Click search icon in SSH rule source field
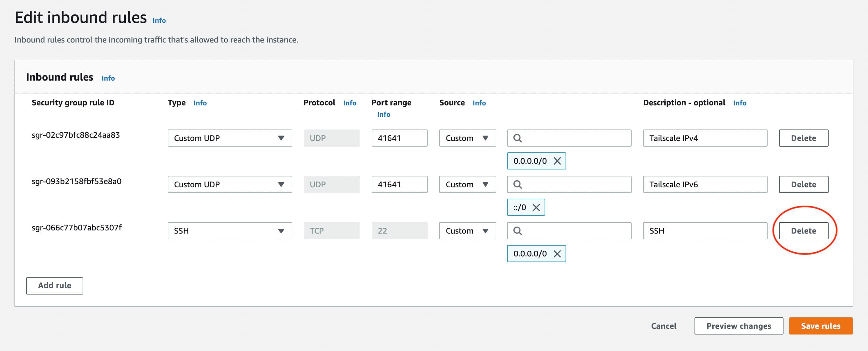Image resolution: width=868 pixels, height=351 pixels. (518, 231)
